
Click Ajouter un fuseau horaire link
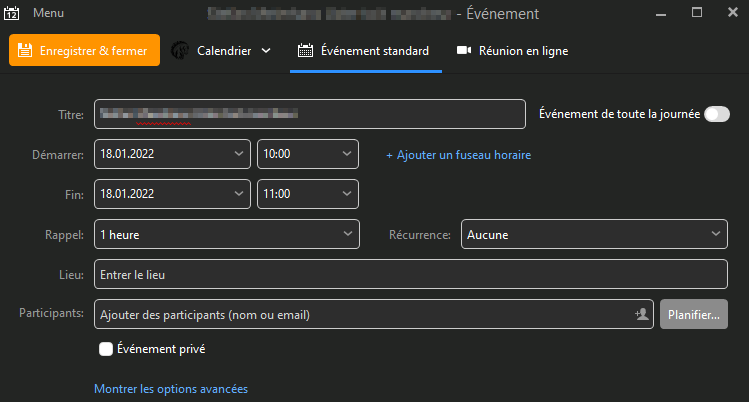(x=458, y=155)
